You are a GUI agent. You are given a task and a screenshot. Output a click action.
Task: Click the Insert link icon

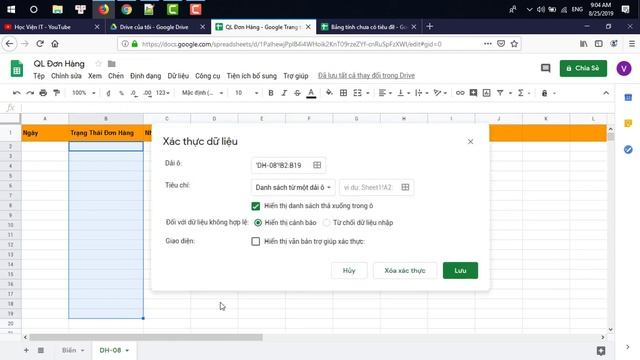click(460, 93)
